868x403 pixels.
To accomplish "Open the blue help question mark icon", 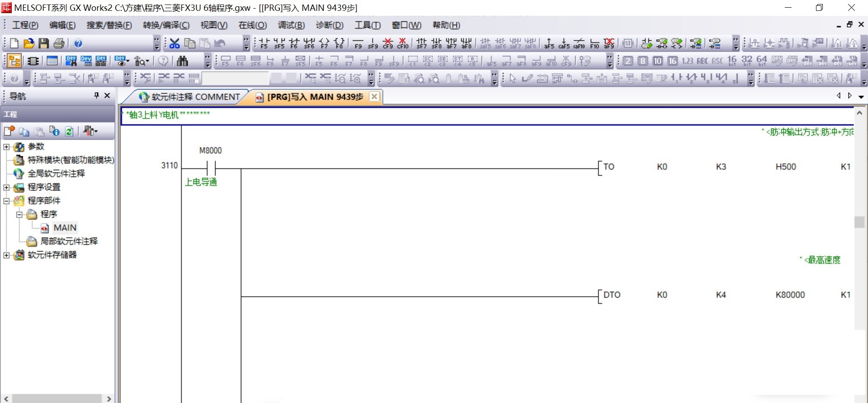I will (78, 43).
